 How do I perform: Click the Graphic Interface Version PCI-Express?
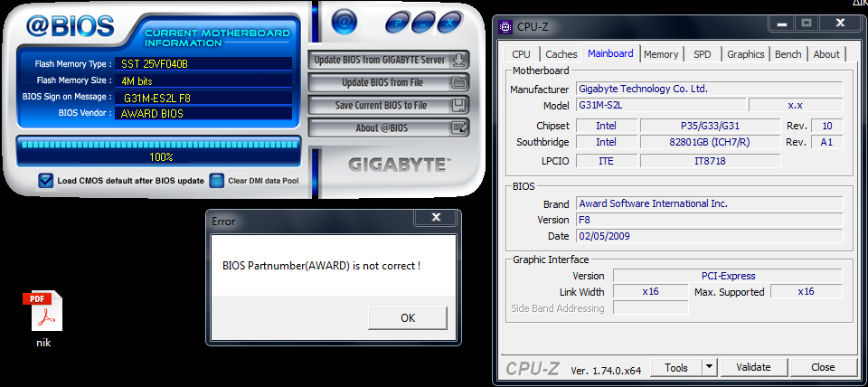tap(728, 276)
